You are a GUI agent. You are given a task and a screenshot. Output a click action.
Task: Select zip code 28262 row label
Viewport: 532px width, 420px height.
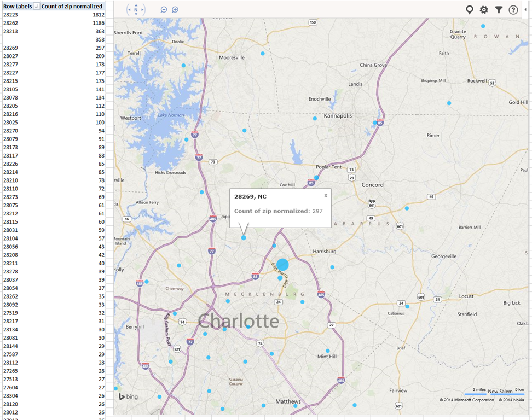11,23
